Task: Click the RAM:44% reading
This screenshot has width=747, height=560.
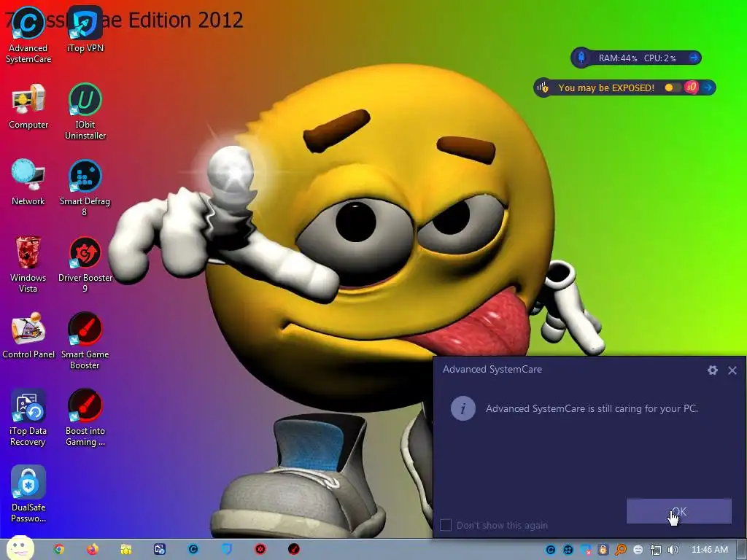Action: [617, 58]
